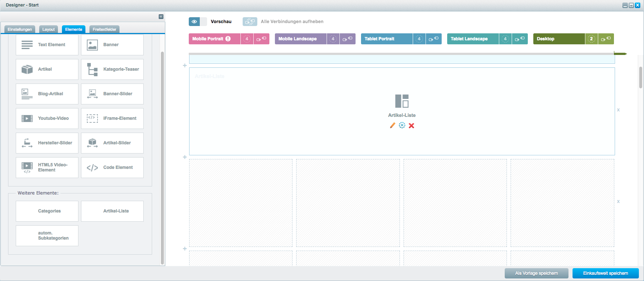Click the red X delete icon on Artikel-Liste
Screen dimensions: 644x281
click(x=412, y=126)
